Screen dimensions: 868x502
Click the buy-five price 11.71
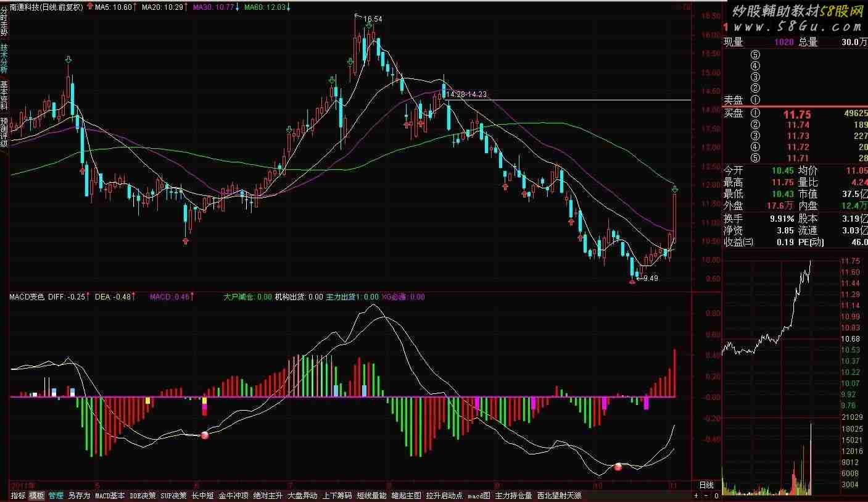(798, 159)
